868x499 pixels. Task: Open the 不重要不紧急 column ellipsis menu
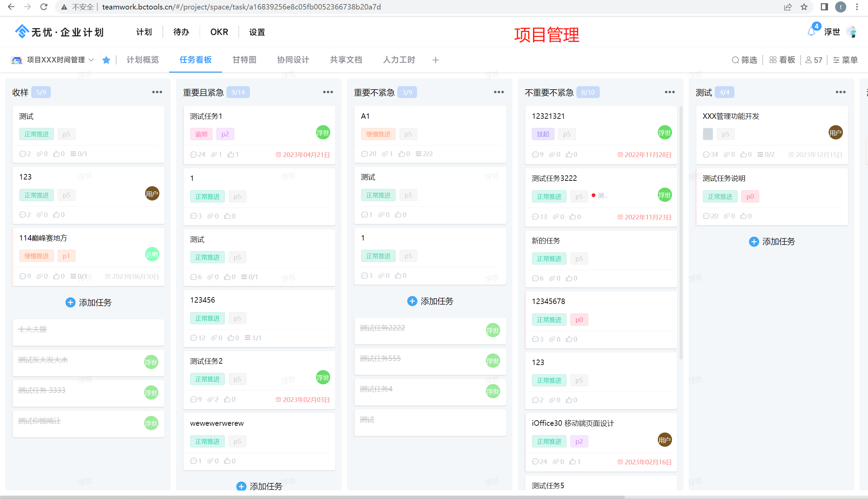[x=669, y=92]
